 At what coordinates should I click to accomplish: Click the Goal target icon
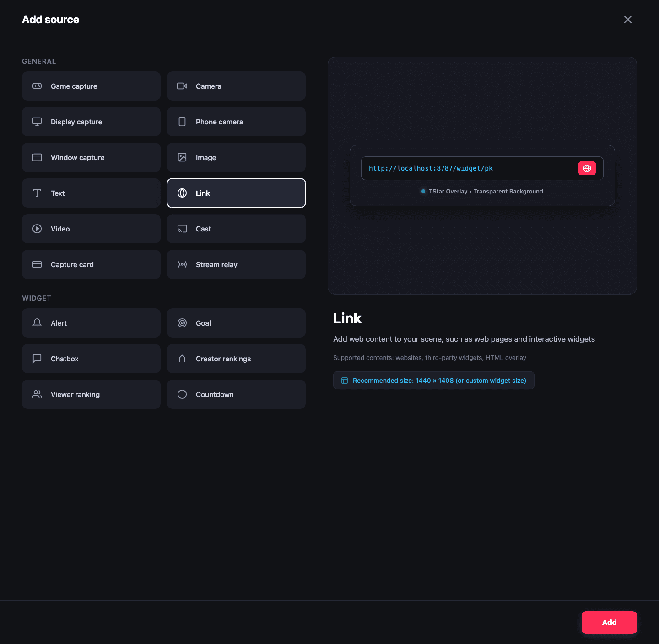[x=182, y=323]
